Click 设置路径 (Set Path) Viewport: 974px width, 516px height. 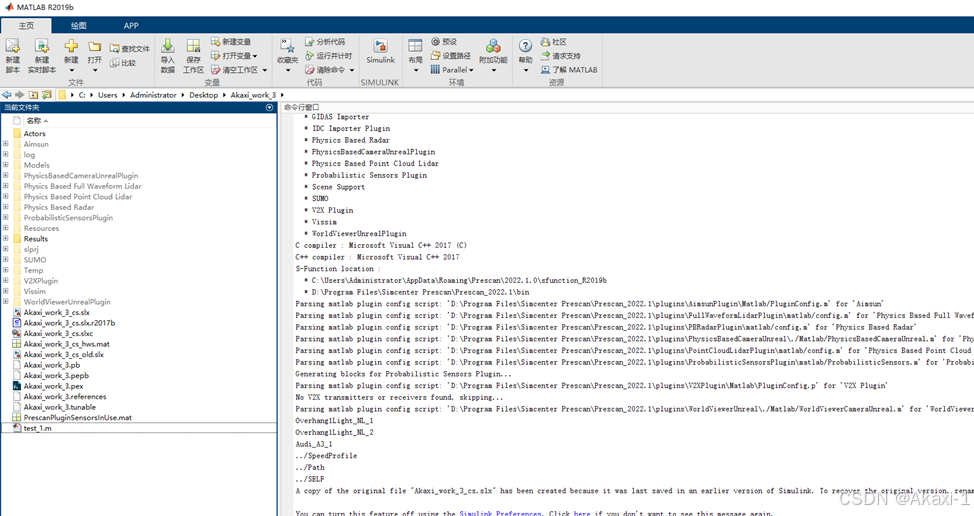coord(451,56)
